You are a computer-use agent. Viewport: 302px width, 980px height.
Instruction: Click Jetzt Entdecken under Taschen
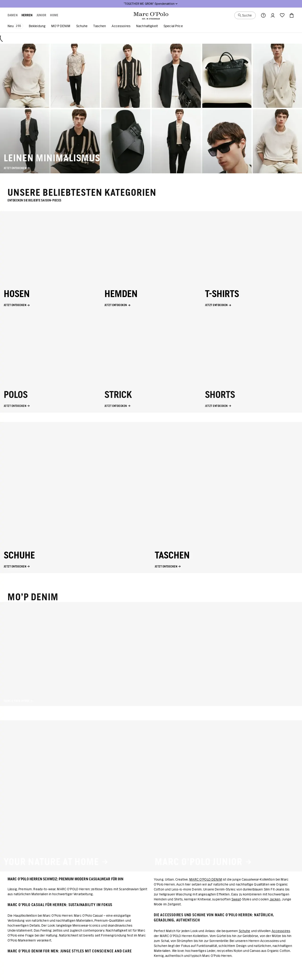[x=168, y=567]
